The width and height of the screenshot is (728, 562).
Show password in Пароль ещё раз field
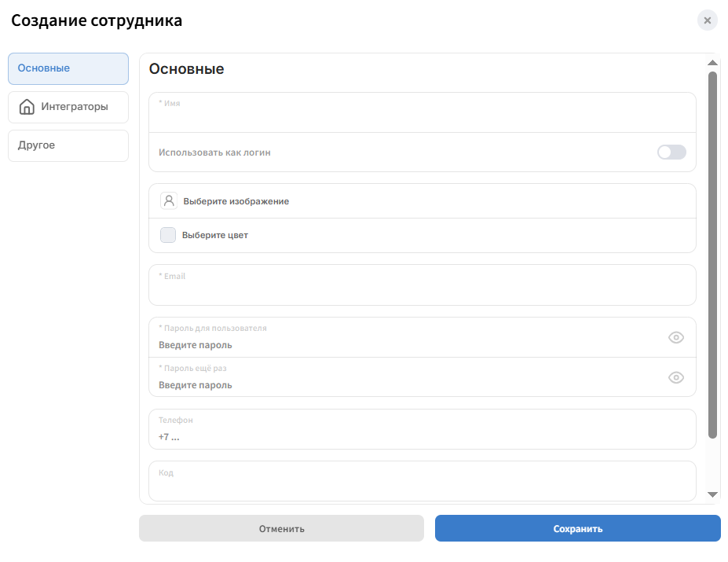coord(676,377)
